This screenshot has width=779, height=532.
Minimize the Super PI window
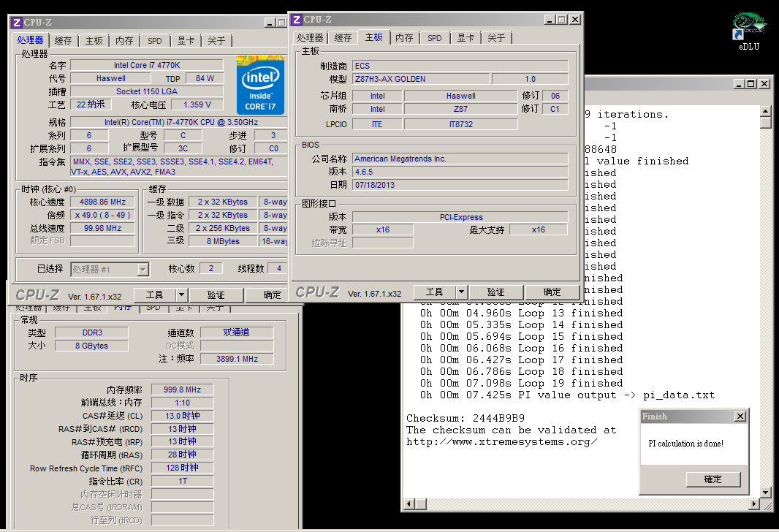pos(740,84)
